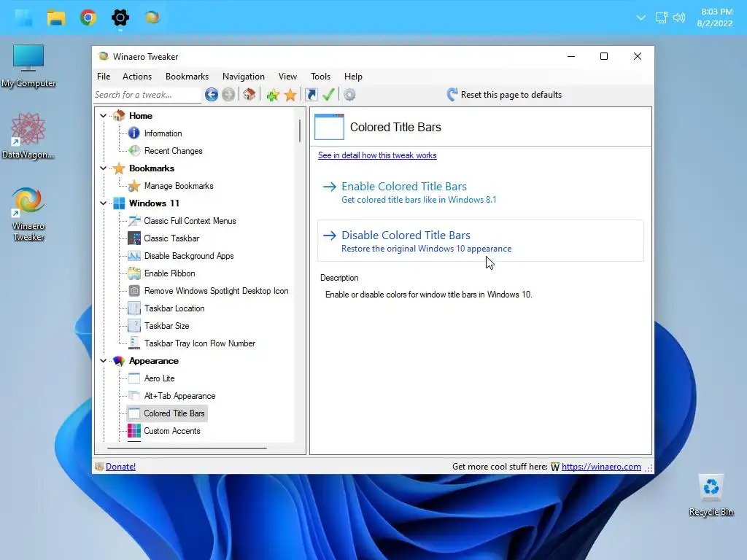Click the Recent Changes tree icon
747x560 pixels.
click(134, 151)
